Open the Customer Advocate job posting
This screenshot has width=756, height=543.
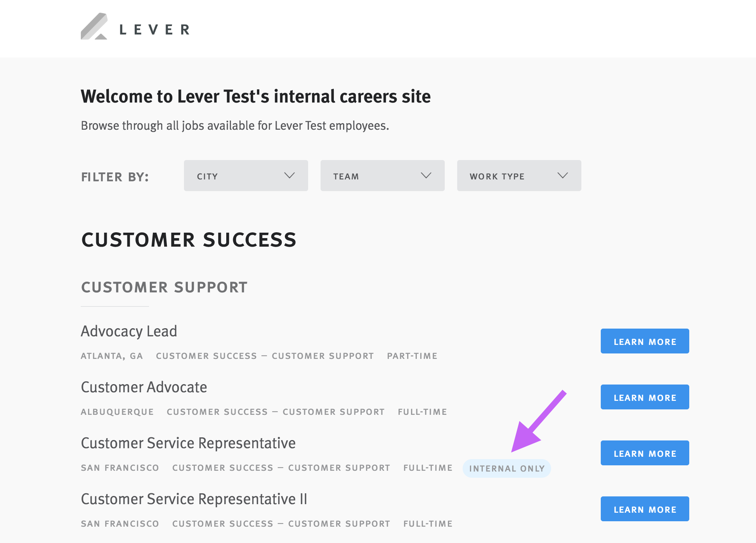tap(144, 387)
